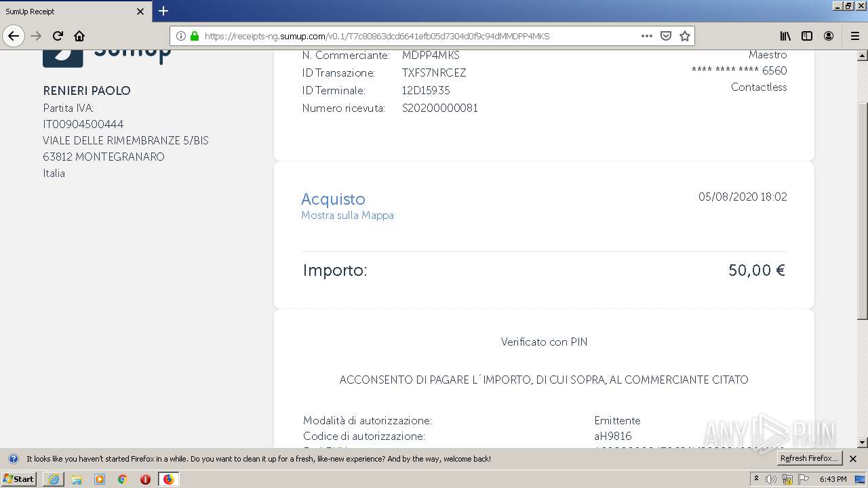Screen dimensions: 868x488
Task: Click the 63812 MONTEGRANARO line
Action: click(x=104, y=157)
